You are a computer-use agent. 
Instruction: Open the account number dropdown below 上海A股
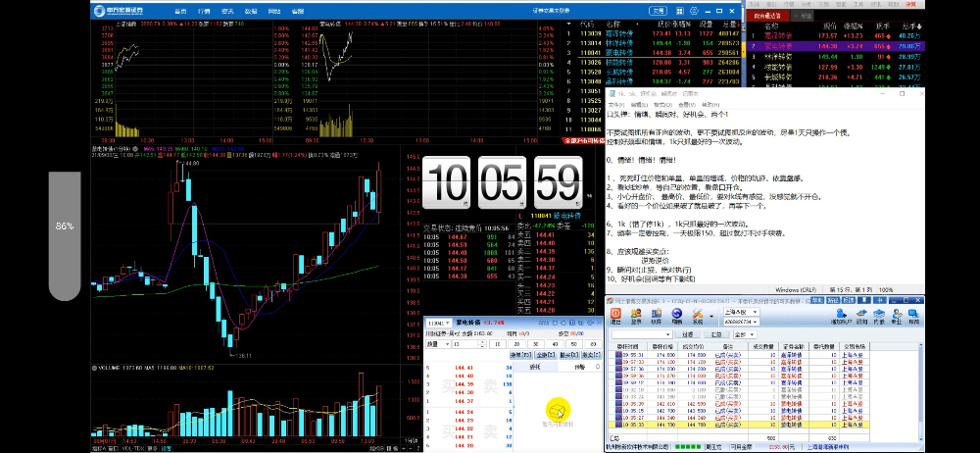[741, 322]
